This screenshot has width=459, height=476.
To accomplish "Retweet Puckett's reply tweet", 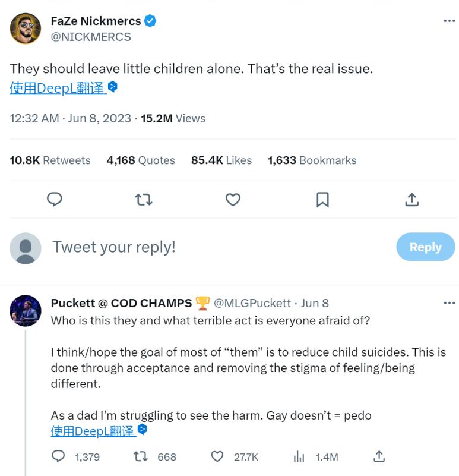I will tap(140, 456).
